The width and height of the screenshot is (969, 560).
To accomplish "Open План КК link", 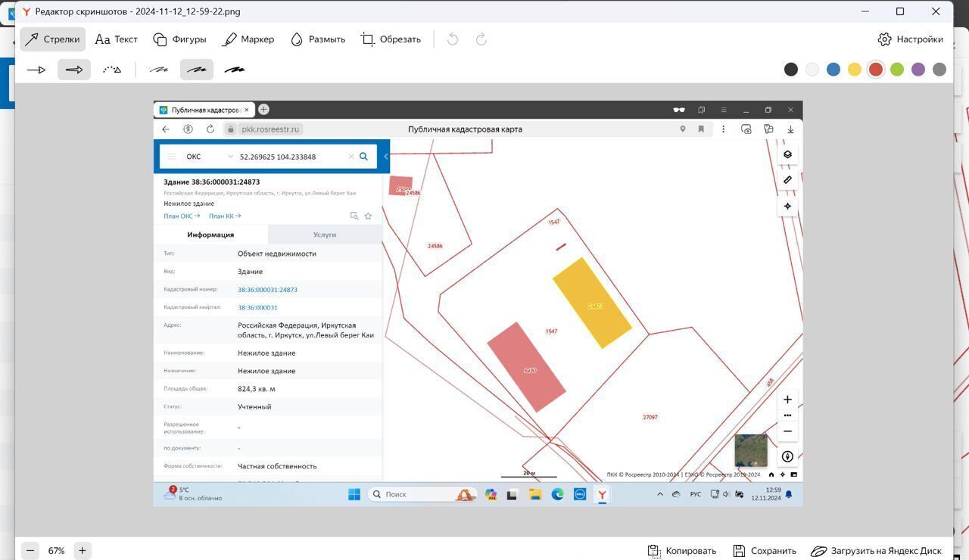I will coord(225,216).
